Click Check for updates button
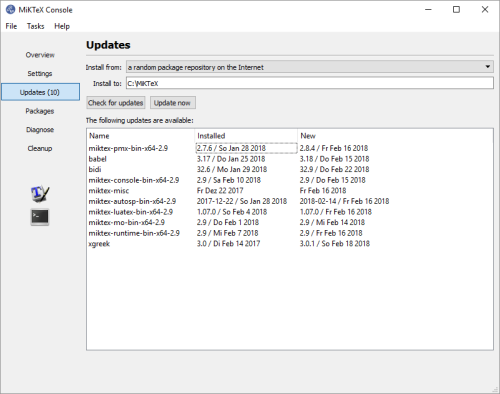The image size is (500, 394). click(116, 103)
